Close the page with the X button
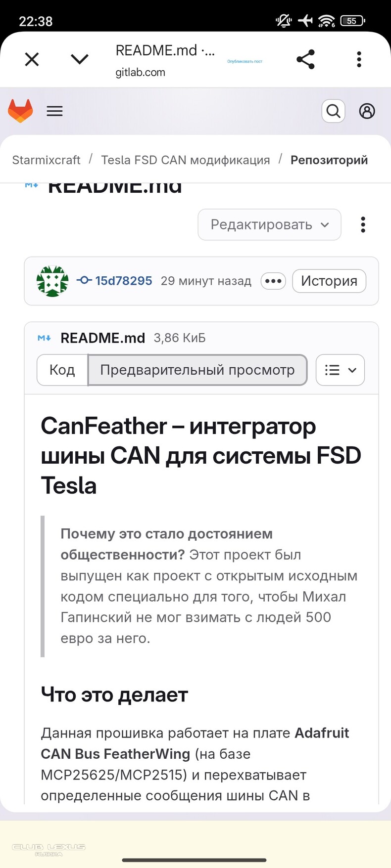391x868 pixels. tap(31, 59)
